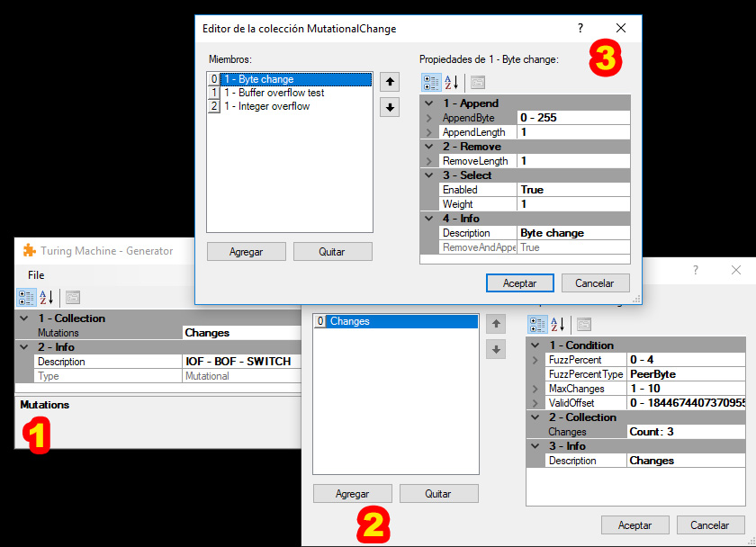This screenshot has width=756, height=547.
Task: Click help question mark in MutationalChange editor
Action: (x=580, y=29)
